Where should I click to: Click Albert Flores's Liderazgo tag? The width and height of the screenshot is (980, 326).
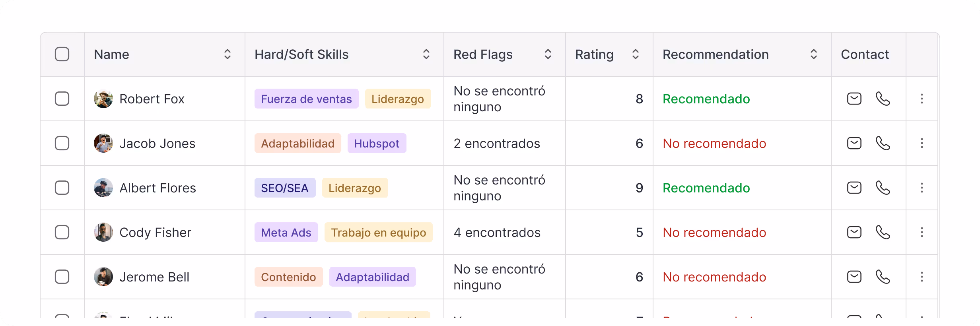click(x=355, y=188)
